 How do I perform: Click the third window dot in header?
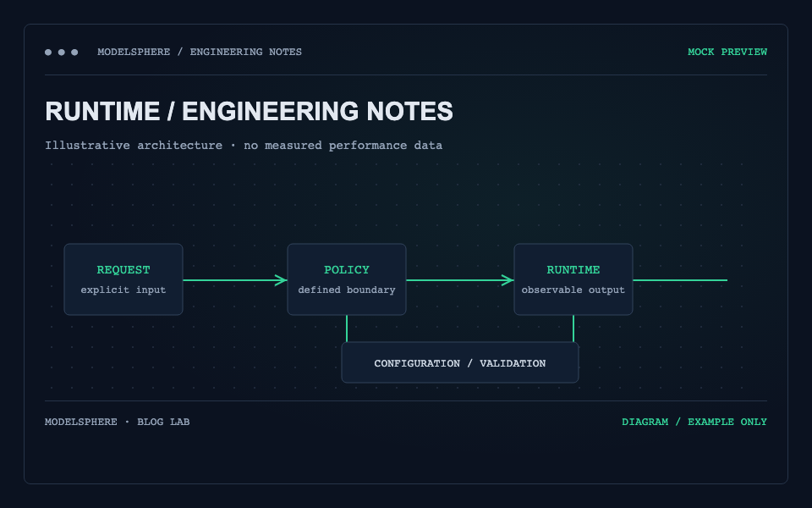[74, 52]
